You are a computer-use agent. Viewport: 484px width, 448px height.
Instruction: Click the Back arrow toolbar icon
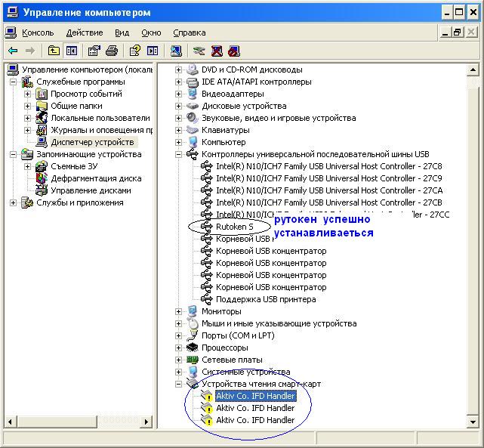13,51
